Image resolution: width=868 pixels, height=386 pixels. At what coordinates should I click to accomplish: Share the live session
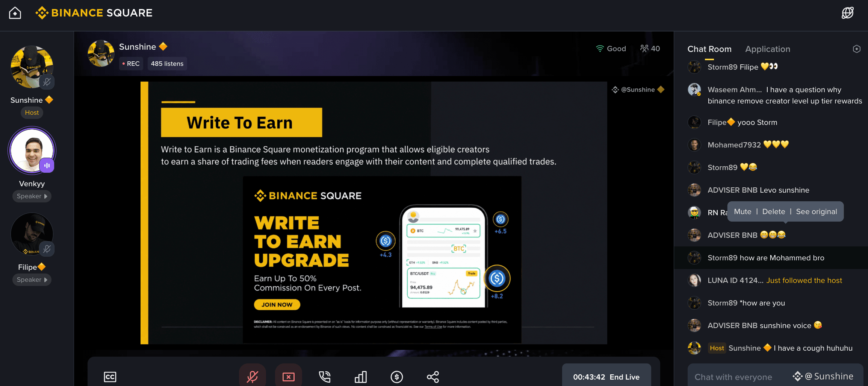[x=433, y=377]
